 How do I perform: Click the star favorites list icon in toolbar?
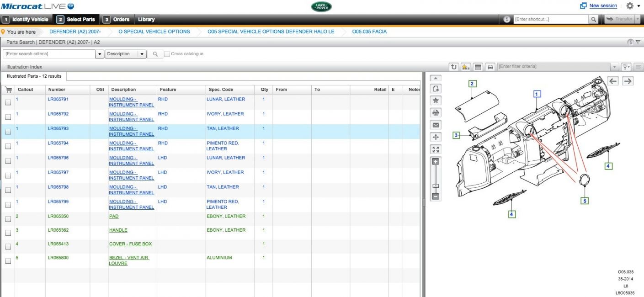click(466, 67)
